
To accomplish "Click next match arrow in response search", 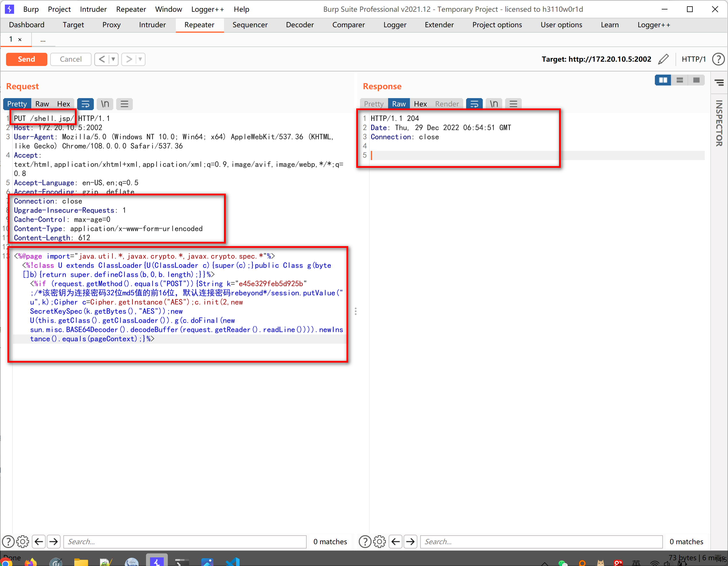I will 410,542.
